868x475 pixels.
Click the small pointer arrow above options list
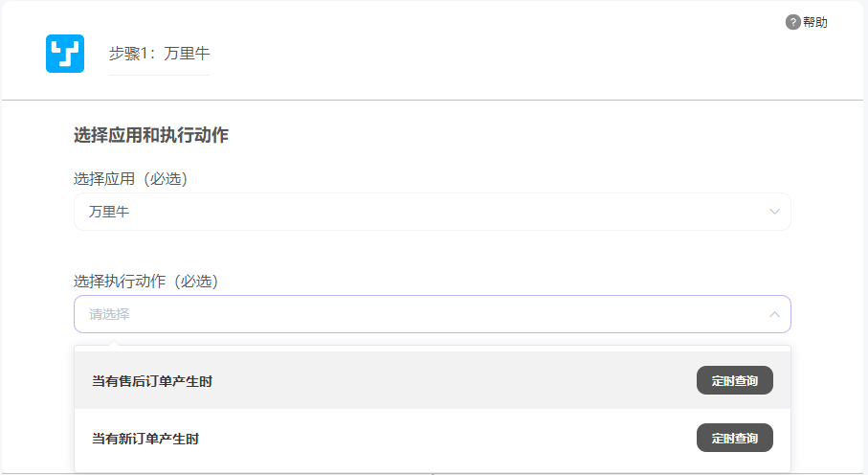pyautogui.click(x=113, y=342)
